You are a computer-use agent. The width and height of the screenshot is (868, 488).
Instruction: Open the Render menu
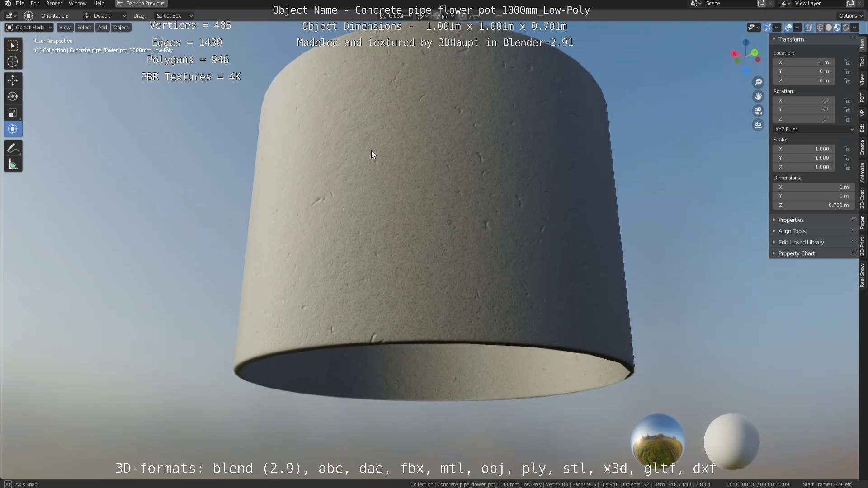(x=54, y=3)
